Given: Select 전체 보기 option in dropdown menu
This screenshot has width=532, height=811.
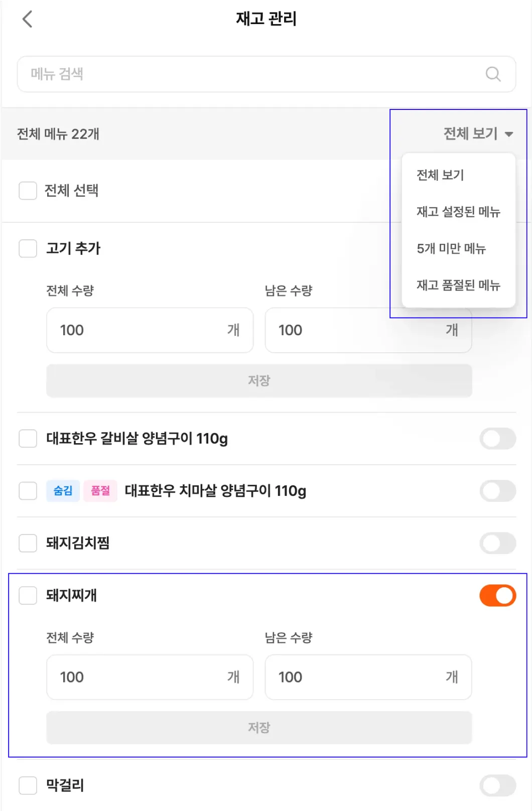Looking at the screenshot, I should pos(440,175).
